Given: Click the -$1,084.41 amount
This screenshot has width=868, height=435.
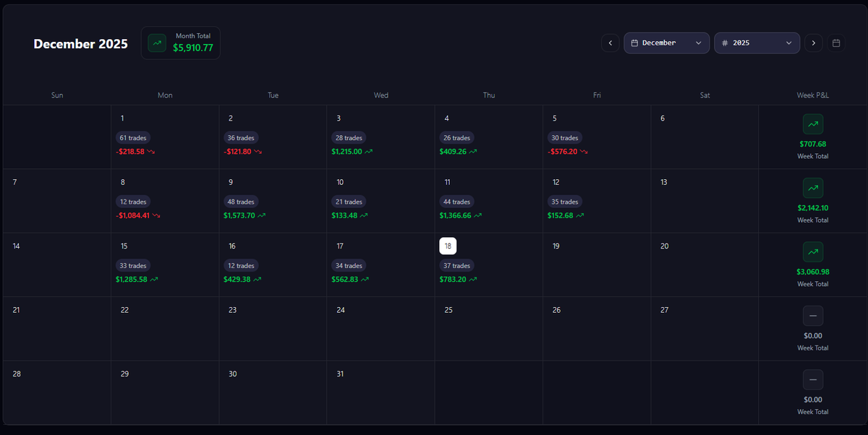Looking at the screenshot, I should click(133, 215).
